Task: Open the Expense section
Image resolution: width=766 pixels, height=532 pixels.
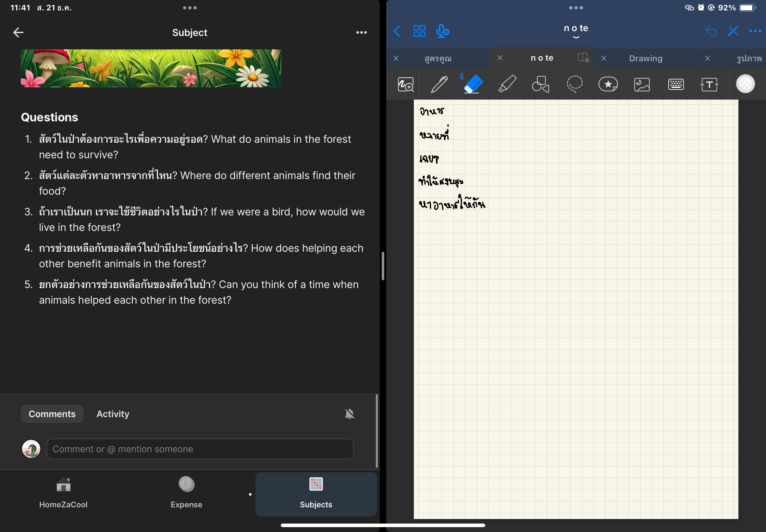Action: pyautogui.click(x=186, y=493)
